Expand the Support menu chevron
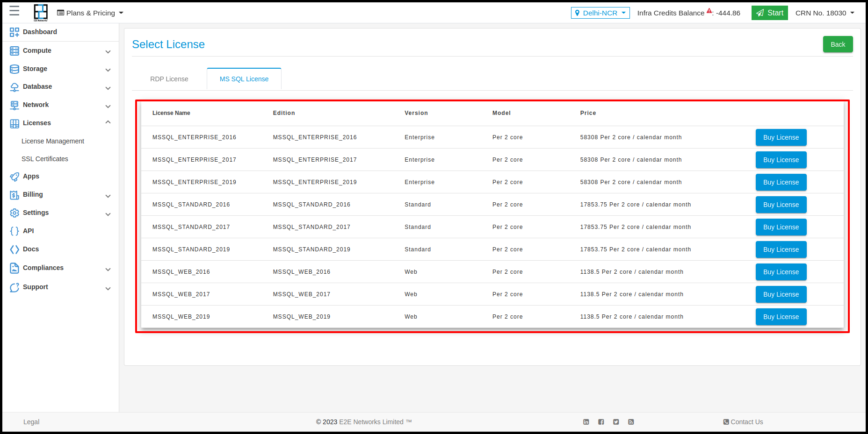 point(108,289)
